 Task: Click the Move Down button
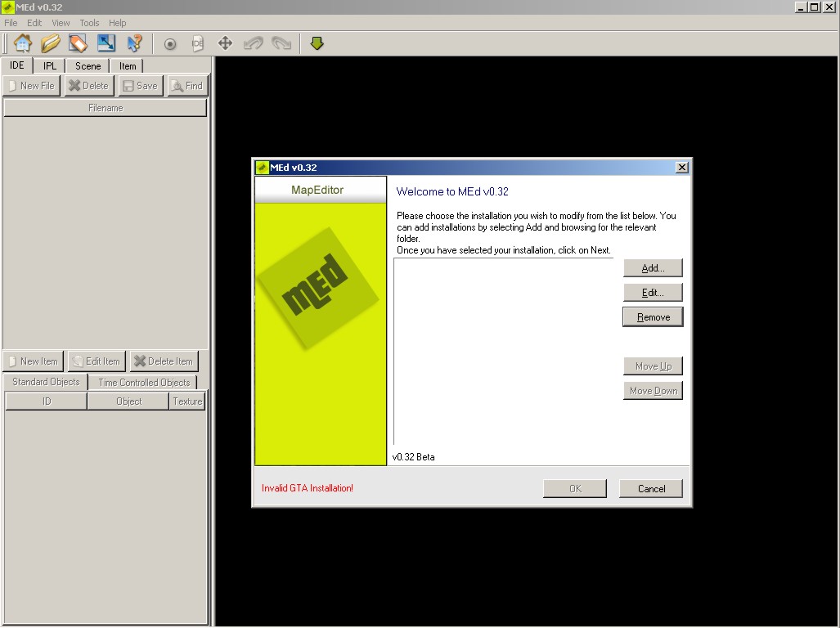(653, 391)
